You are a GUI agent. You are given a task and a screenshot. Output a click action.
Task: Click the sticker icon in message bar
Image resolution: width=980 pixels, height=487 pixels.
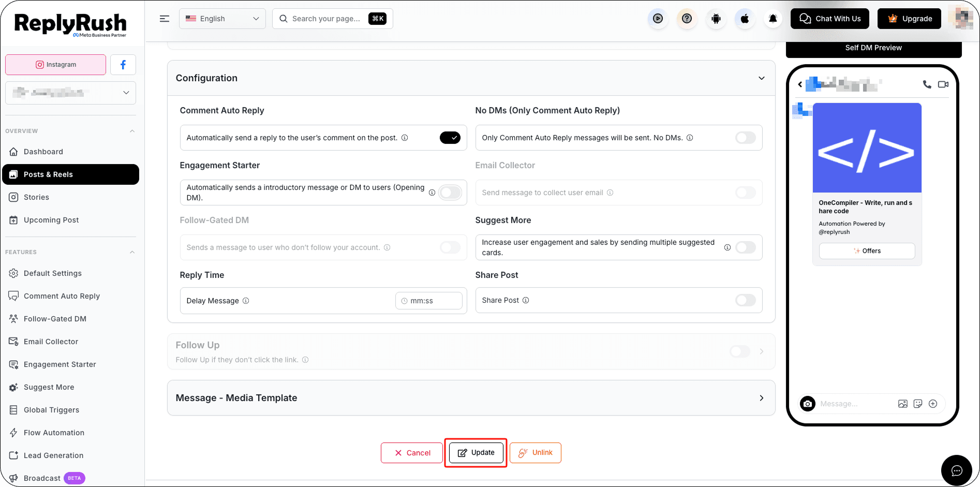pos(918,404)
